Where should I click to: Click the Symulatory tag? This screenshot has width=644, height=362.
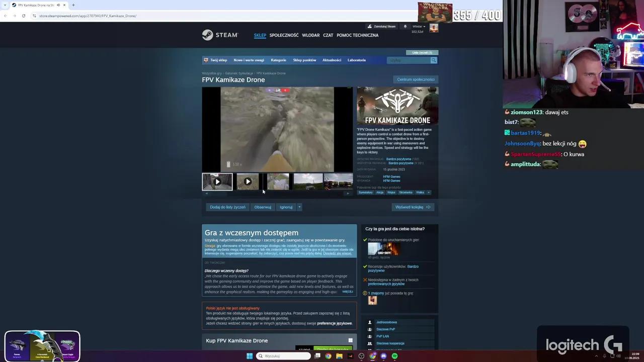pyautogui.click(x=366, y=192)
